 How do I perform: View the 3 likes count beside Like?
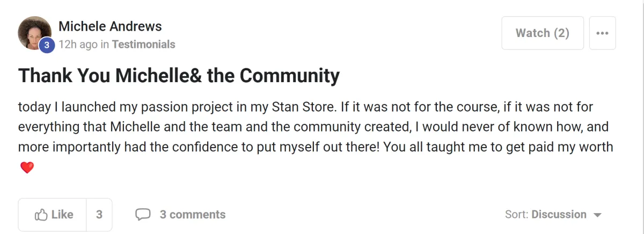point(99,215)
